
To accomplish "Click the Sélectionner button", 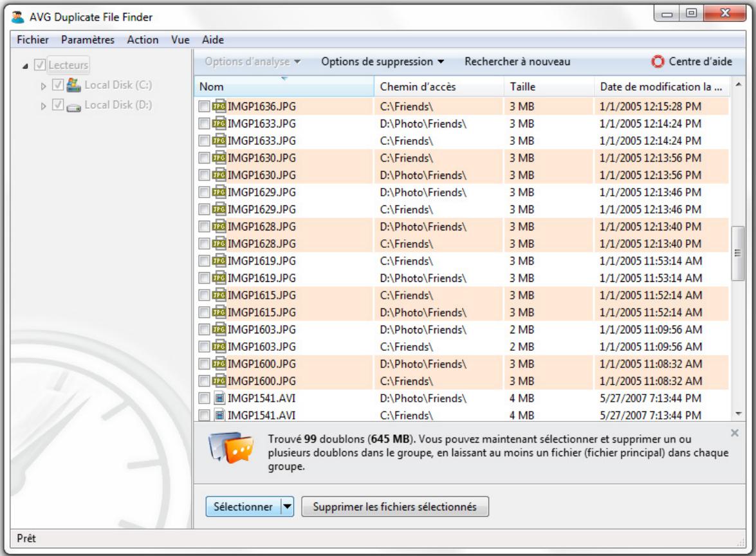I will point(243,507).
